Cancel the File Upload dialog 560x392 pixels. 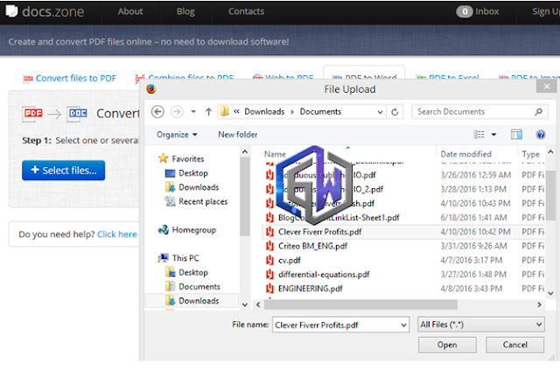pyautogui.click(x=515, y=345)
